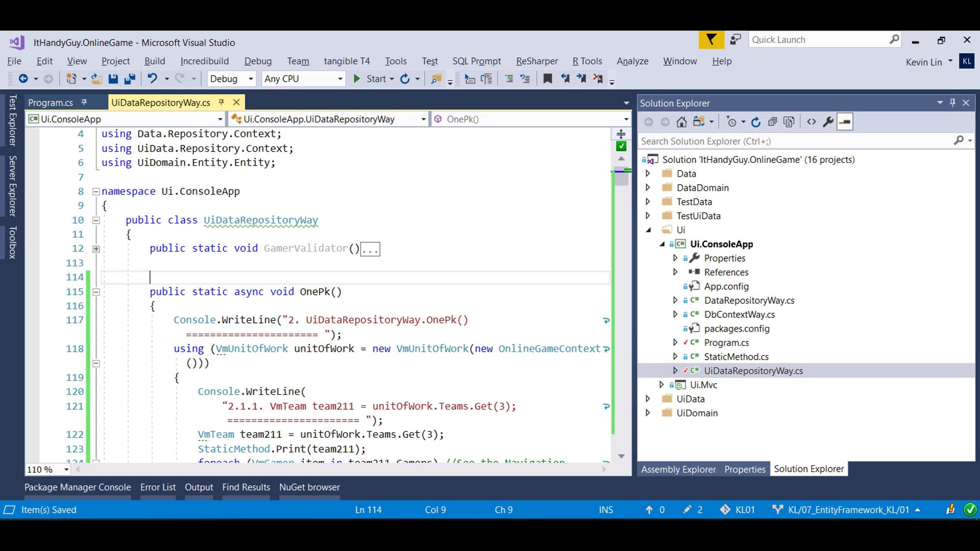Screen dimensions: 980x551
Task: Click the View Code angle-brackets icon
Action: coord(812,122)
